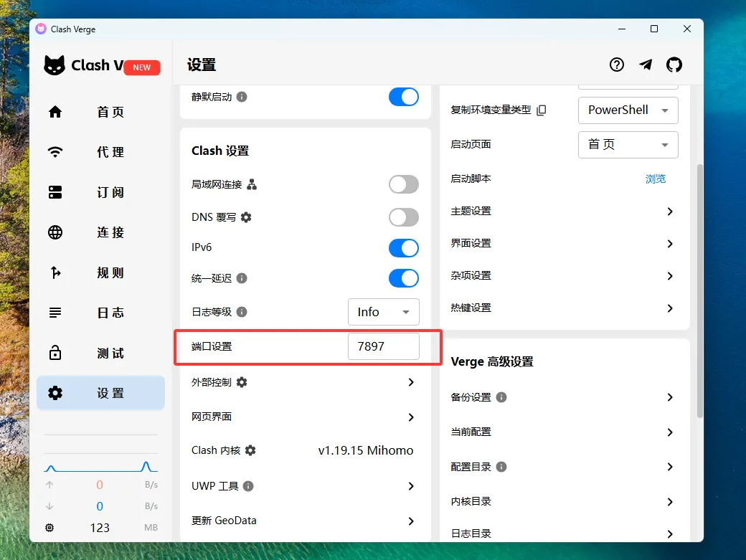Open the 日志目录 row
This screenshot has height=560, width=746.
coord(565,533)
